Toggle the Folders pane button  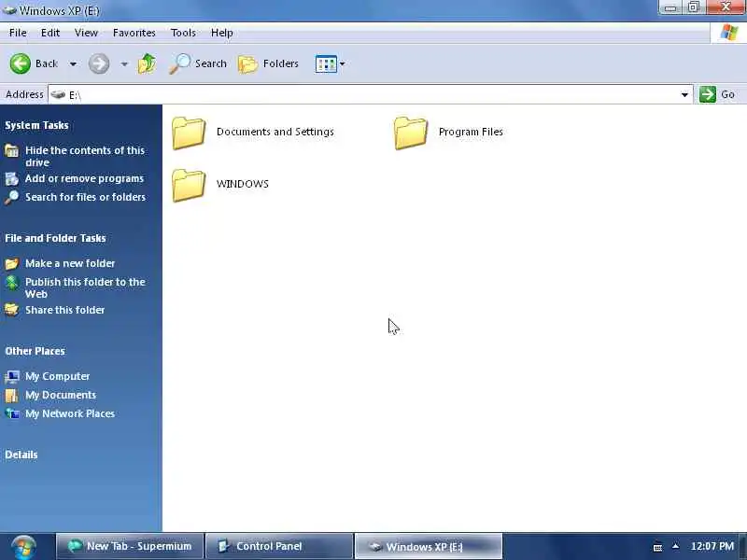pos(268,63)
